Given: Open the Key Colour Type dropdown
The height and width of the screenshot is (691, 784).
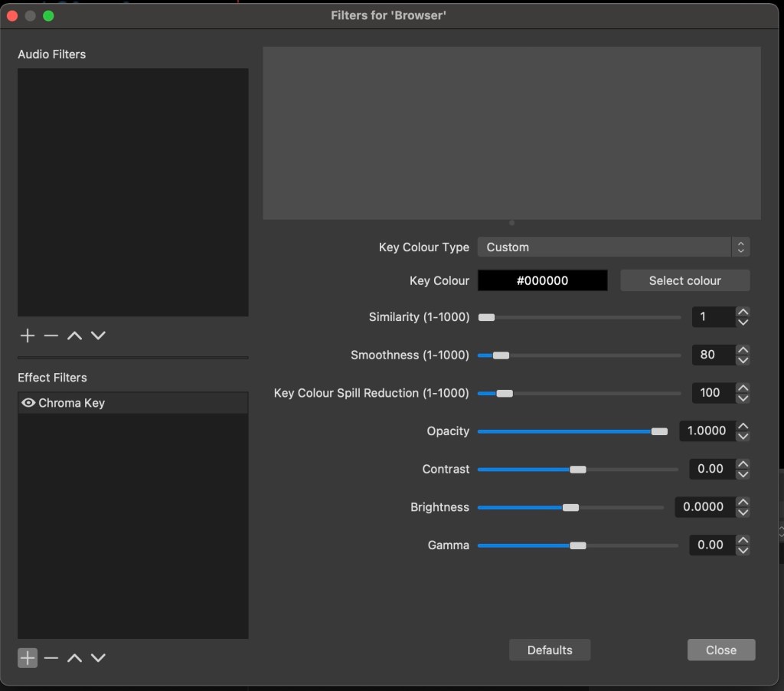Looking at the screenshot, I should pyautogui.click(x=612, y=247).
